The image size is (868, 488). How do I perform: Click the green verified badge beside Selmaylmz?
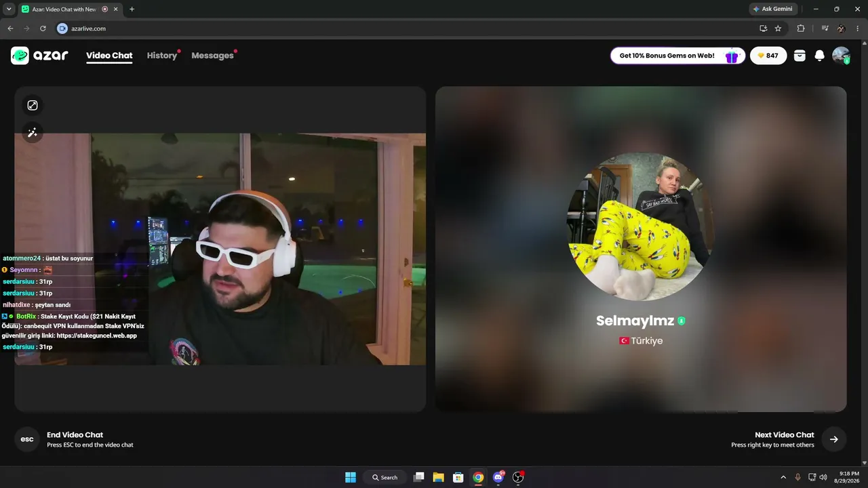(x=682, y=321)
